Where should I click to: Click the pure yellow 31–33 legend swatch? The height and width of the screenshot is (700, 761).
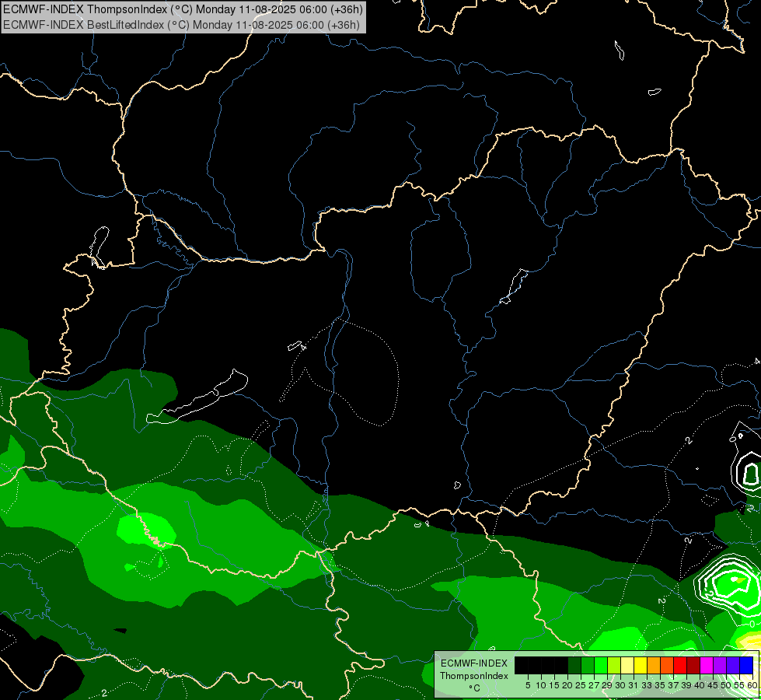[x=641, y=665]
